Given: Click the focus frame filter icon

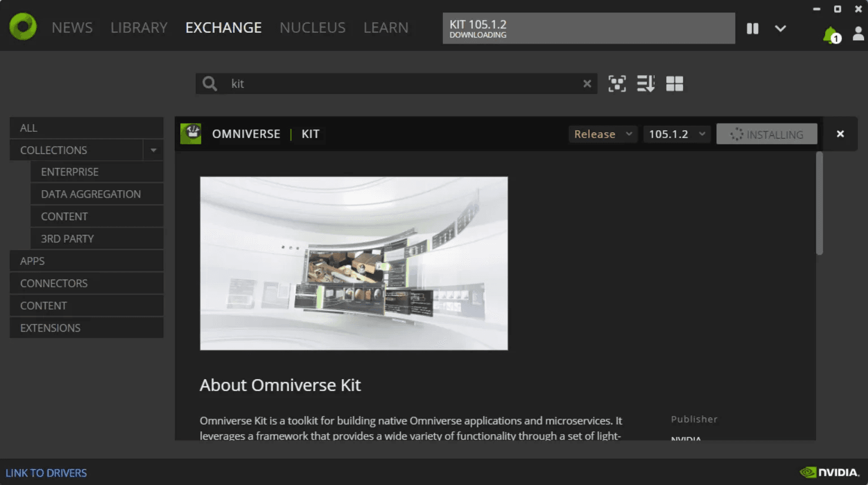Looking at the screenshot, I should tap(617, 84).
